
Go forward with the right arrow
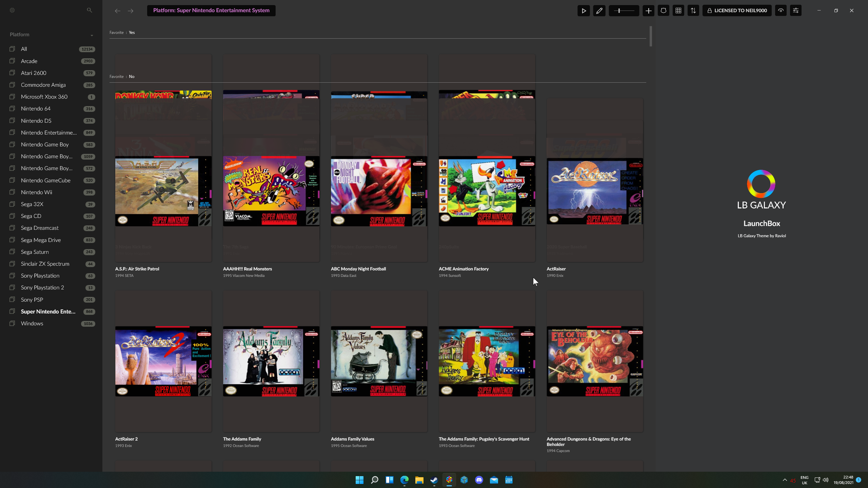[x=131, y=11]
